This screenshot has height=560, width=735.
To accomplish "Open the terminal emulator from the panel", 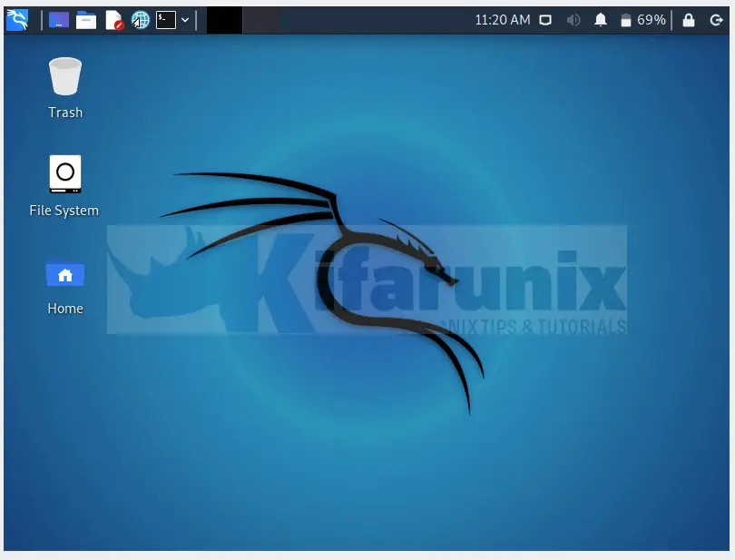I will coord(165,20).
